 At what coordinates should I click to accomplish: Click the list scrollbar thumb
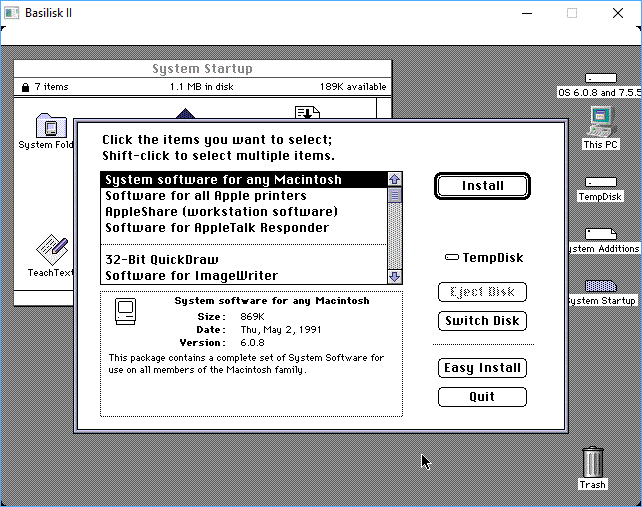pos(395,195)
